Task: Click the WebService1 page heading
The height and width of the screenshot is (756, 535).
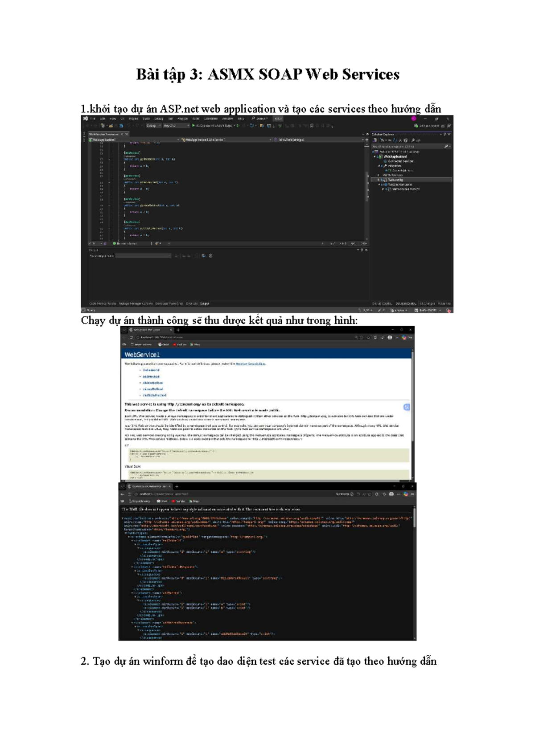Action: pos(142,354)
